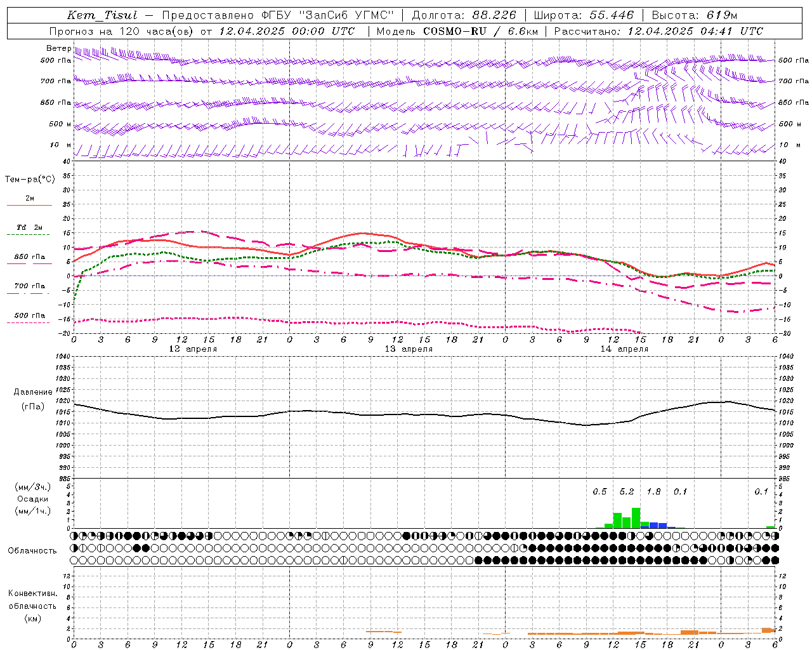Select the elevation text Высота: 619м
Image resolution: width=812 pixels, height=650 pixels.
[694, 15]
